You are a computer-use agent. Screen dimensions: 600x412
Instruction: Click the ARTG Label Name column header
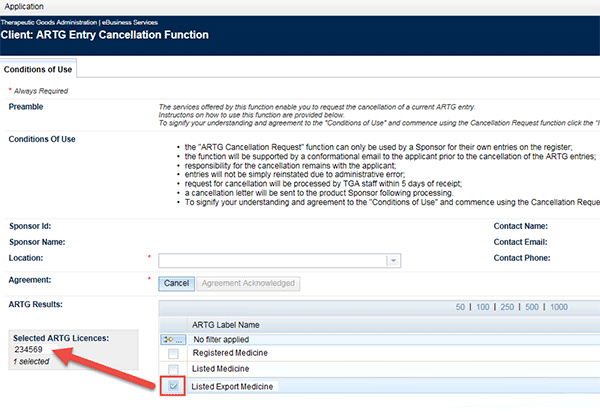click(x=227, y=324)
